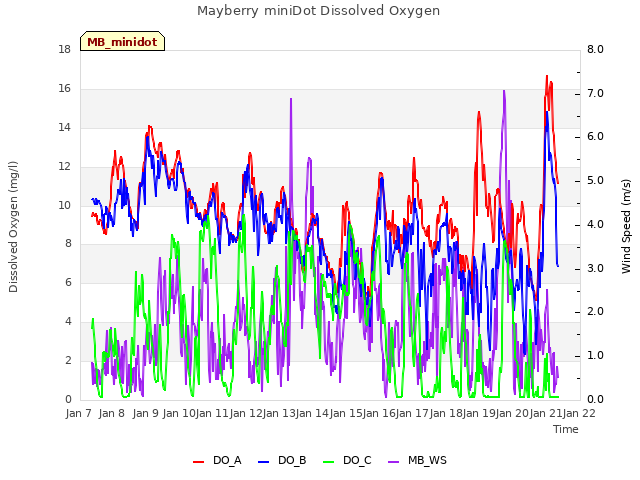Screen dimensions: 640x480
Task: Click the 16 value on left axis
Action: click(x=64, y=89)
